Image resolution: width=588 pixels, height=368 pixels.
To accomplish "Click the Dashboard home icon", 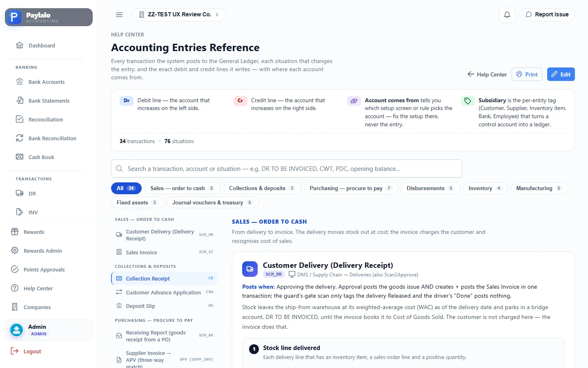I will pos(20,45).
